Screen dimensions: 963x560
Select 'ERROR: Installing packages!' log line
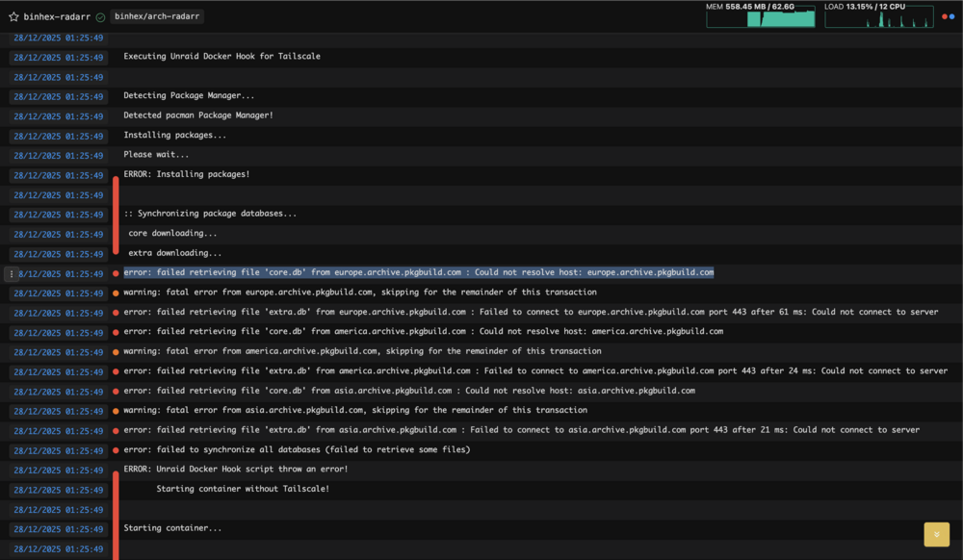[x=187, y=174]
